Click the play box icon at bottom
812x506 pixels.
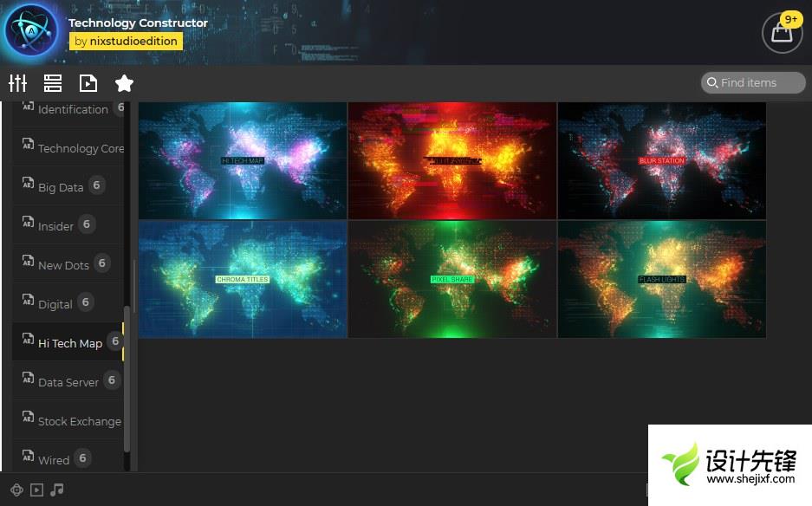[36, 490]
